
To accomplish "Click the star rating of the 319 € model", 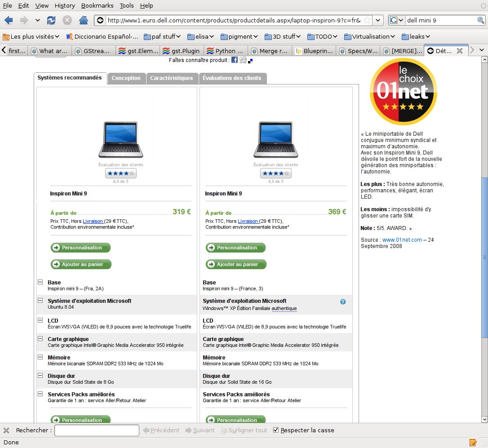I will coord(121,173).
